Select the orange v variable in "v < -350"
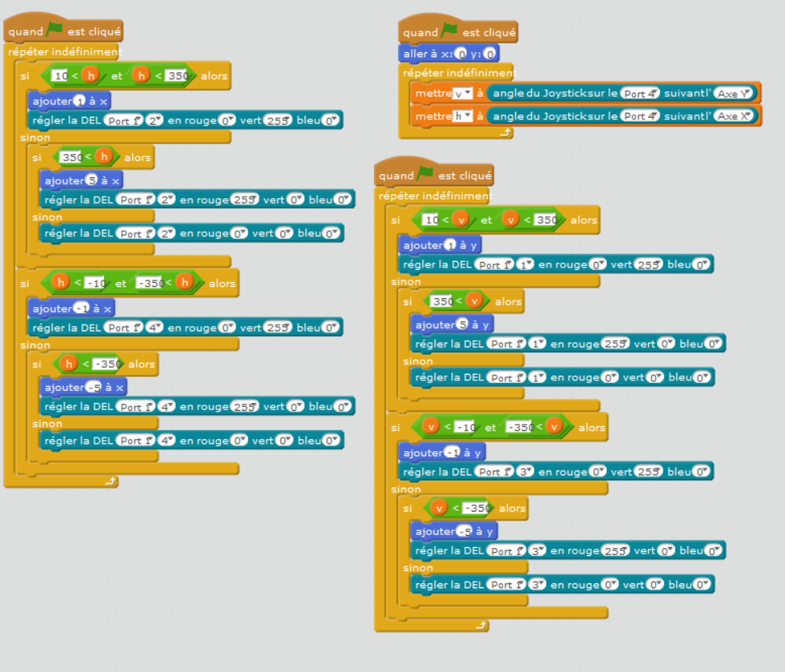This screenshot has width=785, height=672. tap(438, 508)
